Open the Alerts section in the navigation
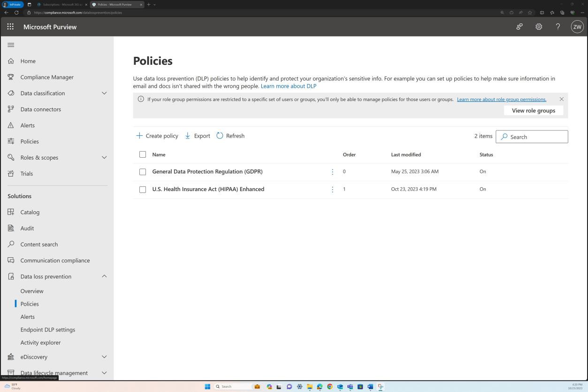Screen dimensions: 588x392 coord(27,125)
